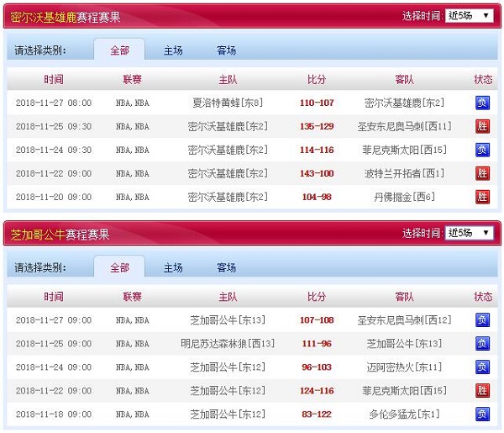The height and width of the screenshot is (433, 504).
Task: Click date 2018-11-20 09:00
Action: [54, 197]
